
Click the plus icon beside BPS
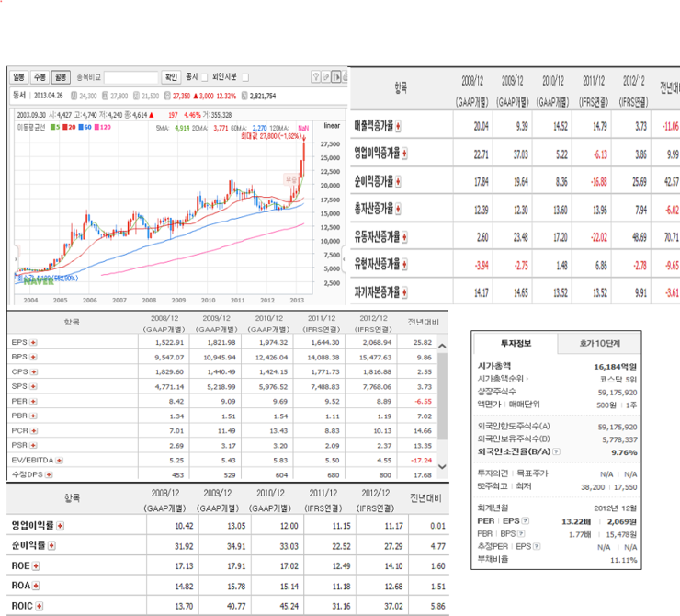(x=33, y=357)
